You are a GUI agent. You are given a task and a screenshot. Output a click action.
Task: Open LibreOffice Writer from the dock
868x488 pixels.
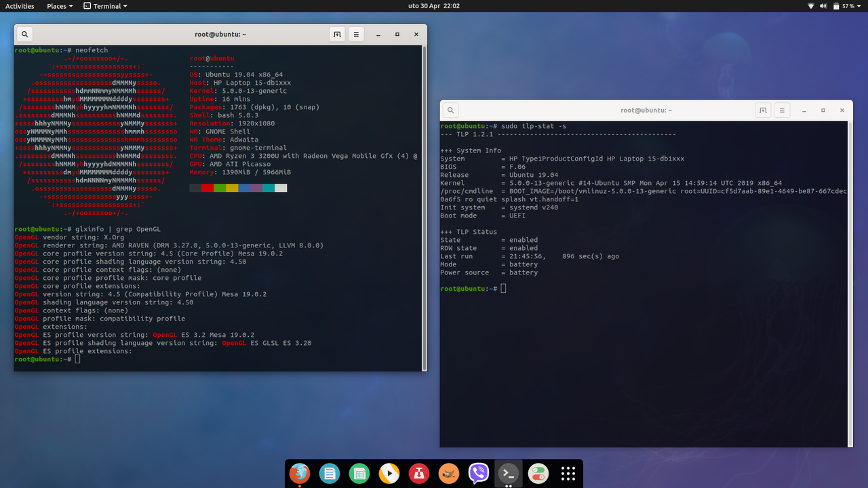click(330, 474)
